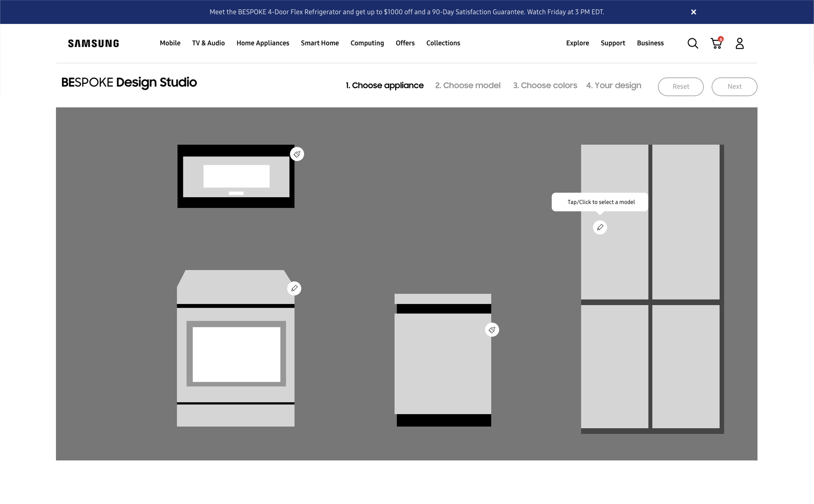Viewport: 814px width, 504px height.
Task: Dismiss the promo banner with X
Action: (694, 12)
